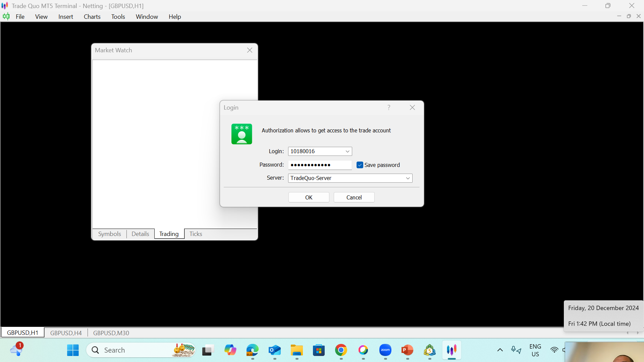Viewport: 644px width, 362px height.
Task: Open PowerPoint from the taskbar
Action: pos(407,350)
